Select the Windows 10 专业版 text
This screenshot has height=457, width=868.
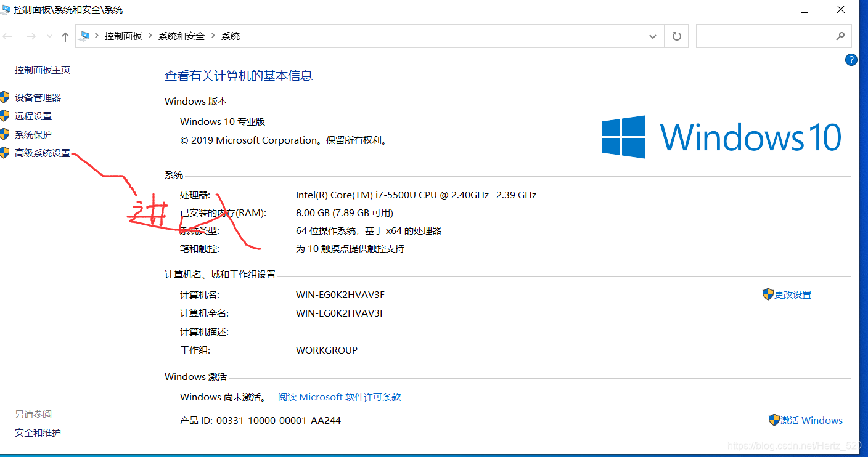223,121
